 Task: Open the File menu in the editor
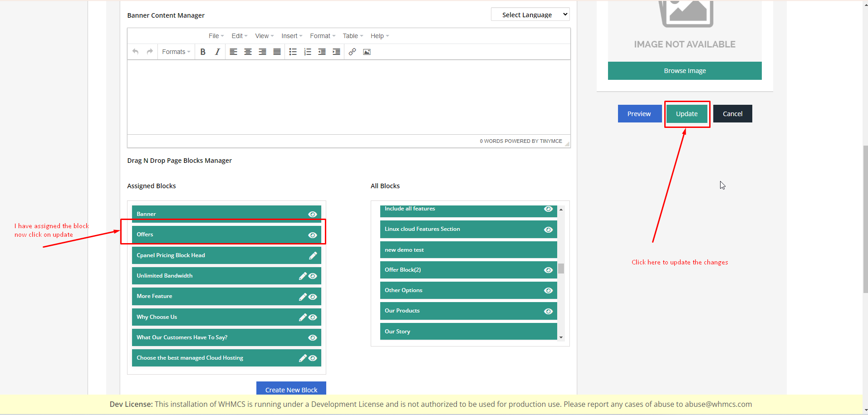(x=216, y=36)
